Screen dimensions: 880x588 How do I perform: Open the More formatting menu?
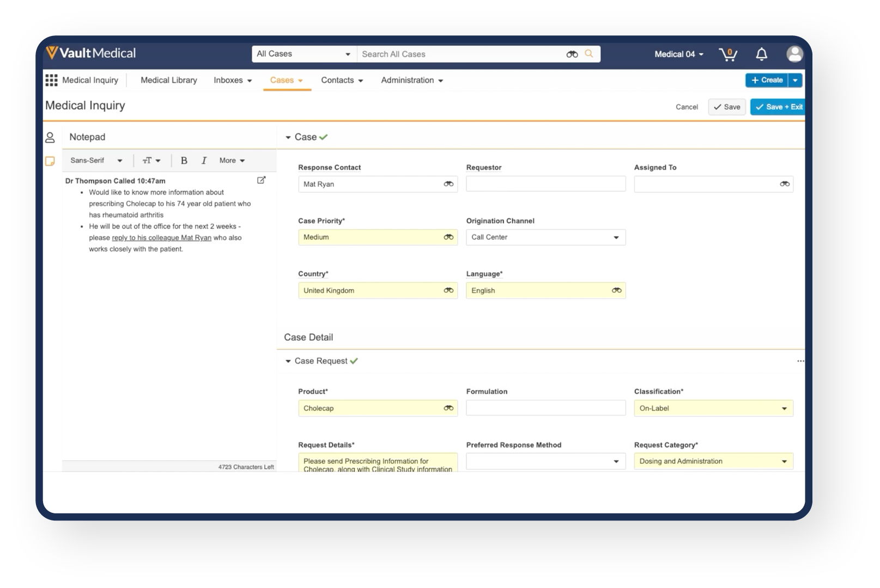click(x=232, y=161)
